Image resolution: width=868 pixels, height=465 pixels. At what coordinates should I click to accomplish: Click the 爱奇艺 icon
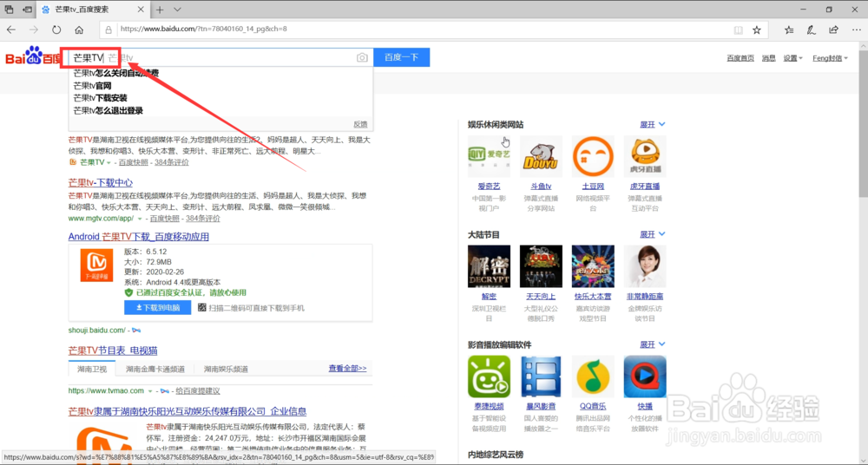pos(489,157)
